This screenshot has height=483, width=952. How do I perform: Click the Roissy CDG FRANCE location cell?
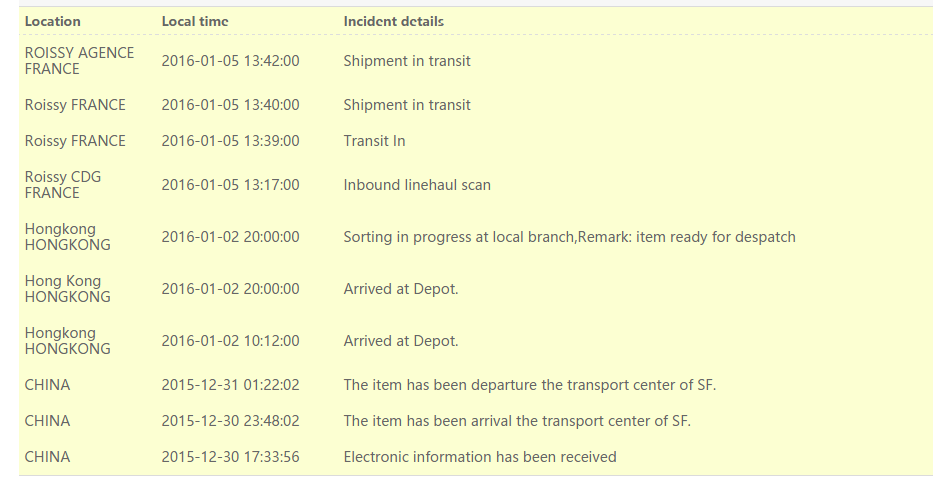[x=63, y=184]
